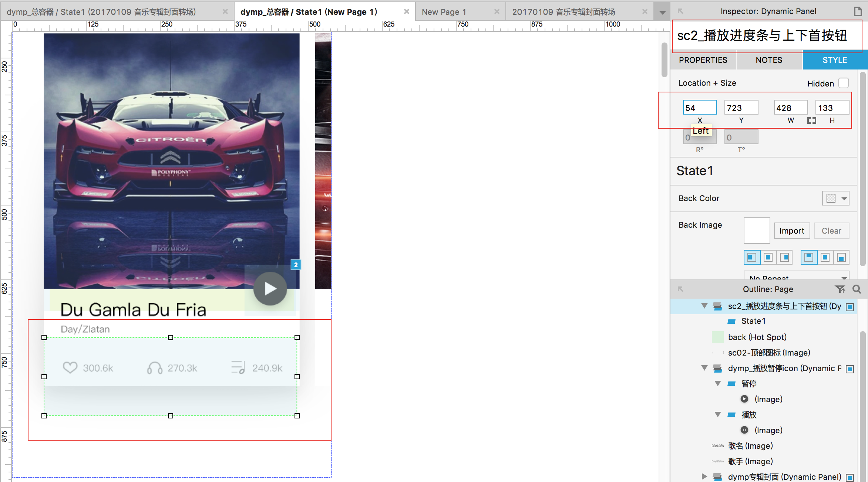Pop out the Inspector panel arrow icon
The width and height of the screenshot is (868, 482).
pos(680,11)
